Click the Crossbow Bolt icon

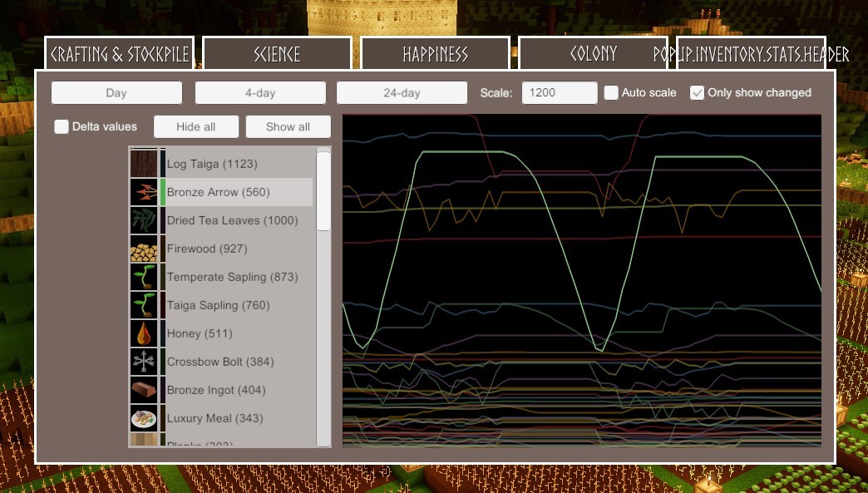[x=144, y=362]
